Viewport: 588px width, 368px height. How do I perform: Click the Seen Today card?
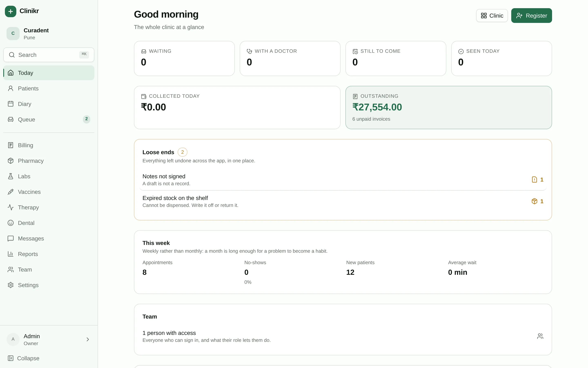[x=501, y=58]
